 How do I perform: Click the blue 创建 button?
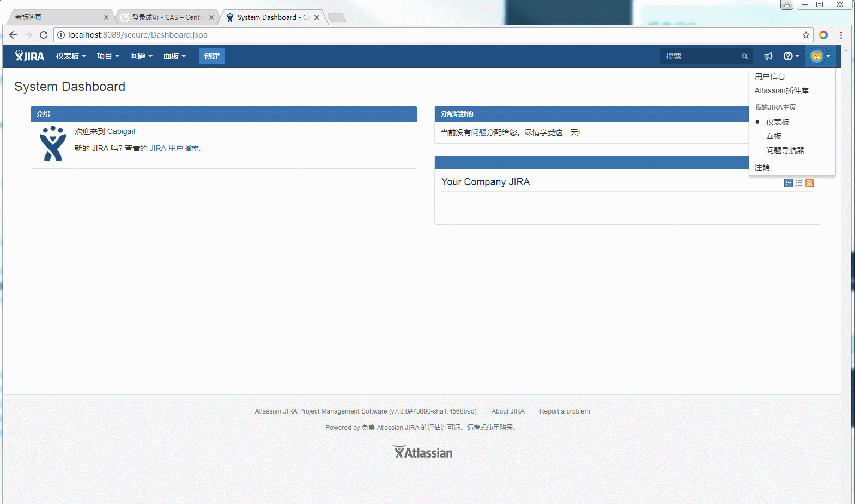(x=211, y=56)
